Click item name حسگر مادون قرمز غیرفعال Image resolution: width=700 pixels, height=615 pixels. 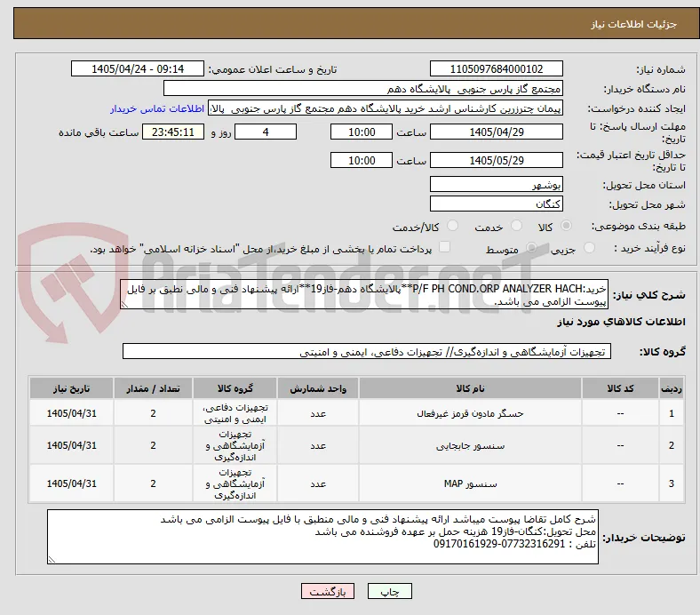[470, 413]
